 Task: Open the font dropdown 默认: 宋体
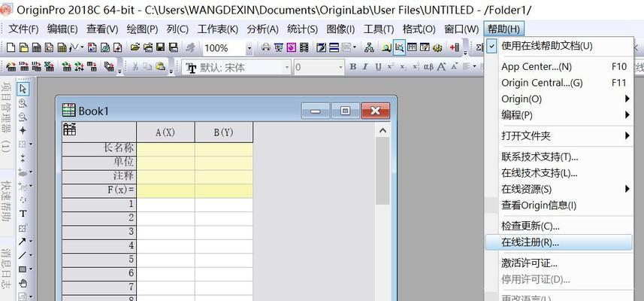click(x=287, y=67)
